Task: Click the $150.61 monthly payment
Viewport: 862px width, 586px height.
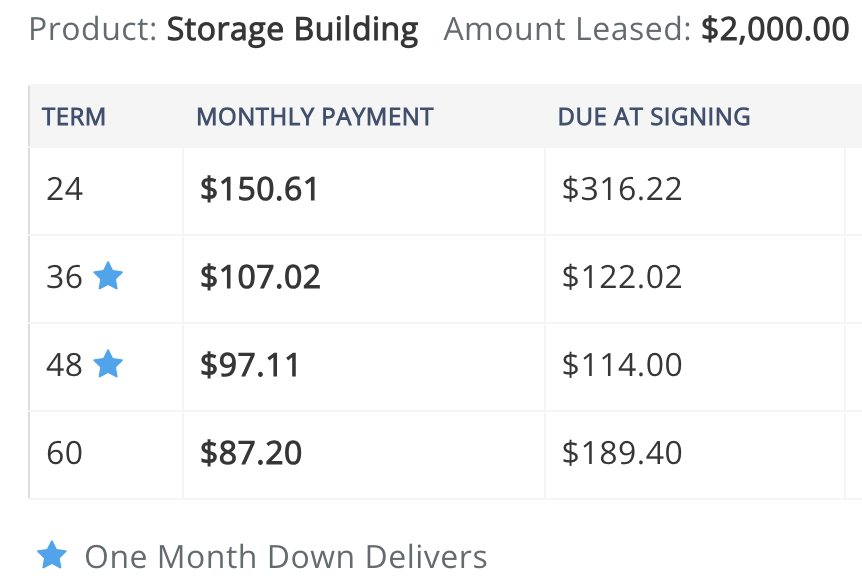Action: coord(259,189)
